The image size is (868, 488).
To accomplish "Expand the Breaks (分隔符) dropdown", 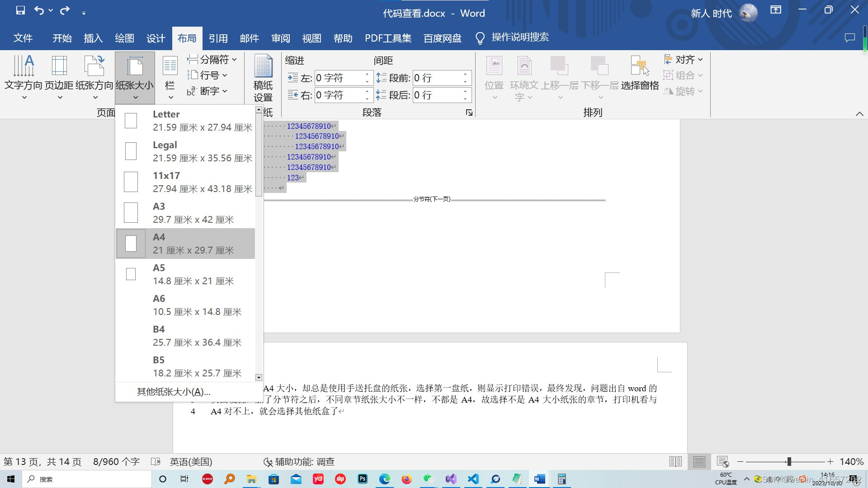I will 212,60.
